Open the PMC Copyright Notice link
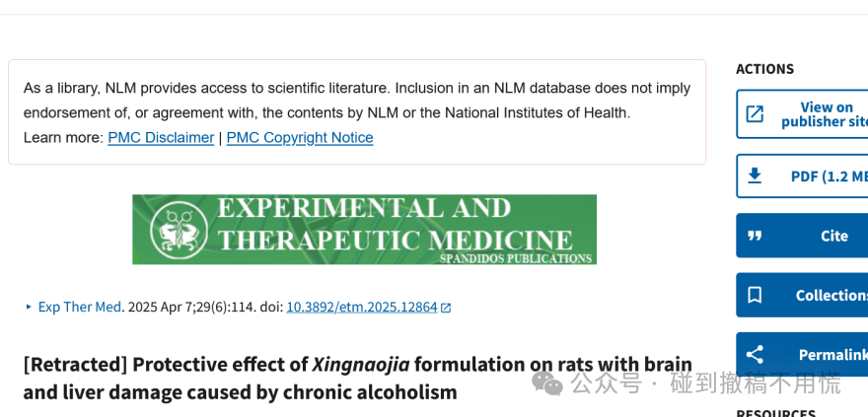Image resolution: width=868 pixels, height=417 pixels. click(x=300, y=138)
